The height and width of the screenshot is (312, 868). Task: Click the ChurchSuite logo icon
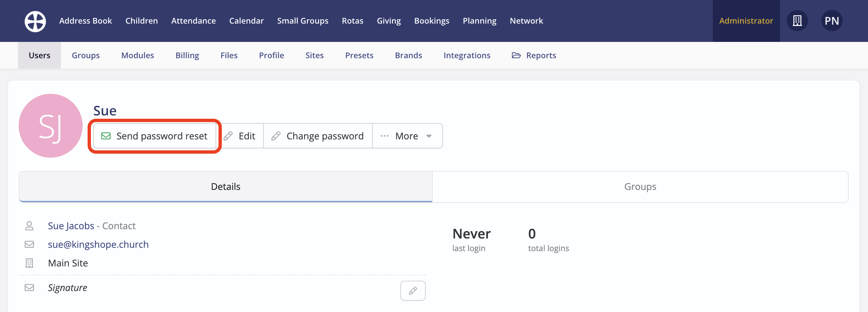pyautogui.click(x=35, y=21)
